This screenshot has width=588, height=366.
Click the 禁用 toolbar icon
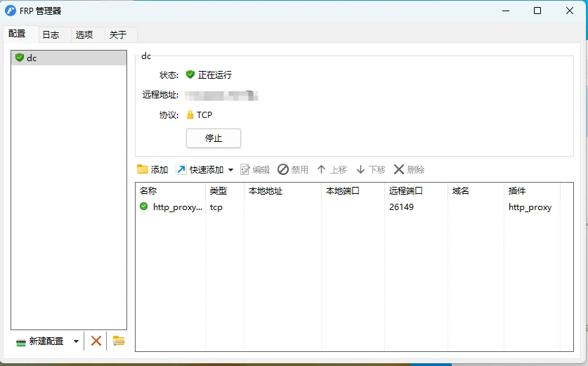click(283, 169)
